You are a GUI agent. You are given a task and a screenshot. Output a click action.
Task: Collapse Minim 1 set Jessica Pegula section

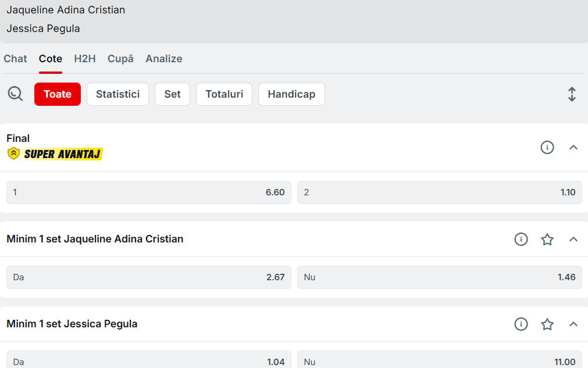pyautogui.click(x=573, y=324)
